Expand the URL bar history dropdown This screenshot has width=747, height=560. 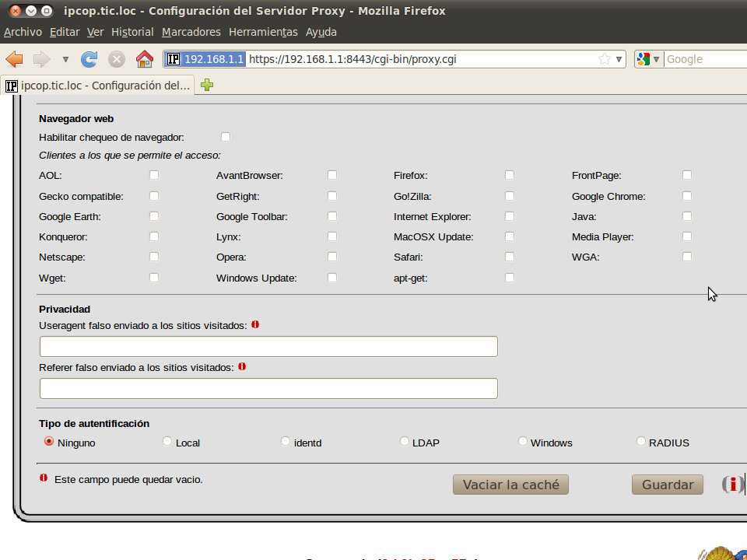[619, 59]
